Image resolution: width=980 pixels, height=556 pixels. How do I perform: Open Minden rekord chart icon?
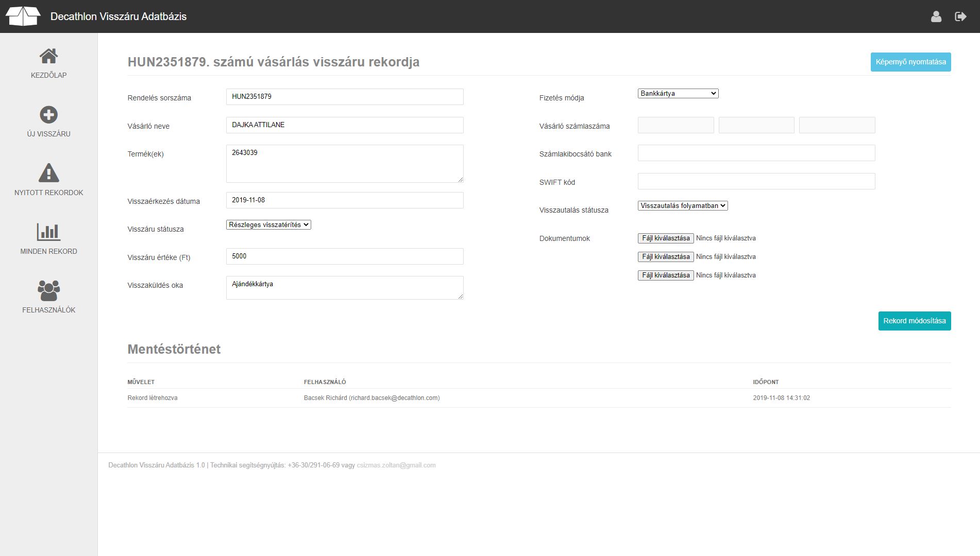click(48, 232)
